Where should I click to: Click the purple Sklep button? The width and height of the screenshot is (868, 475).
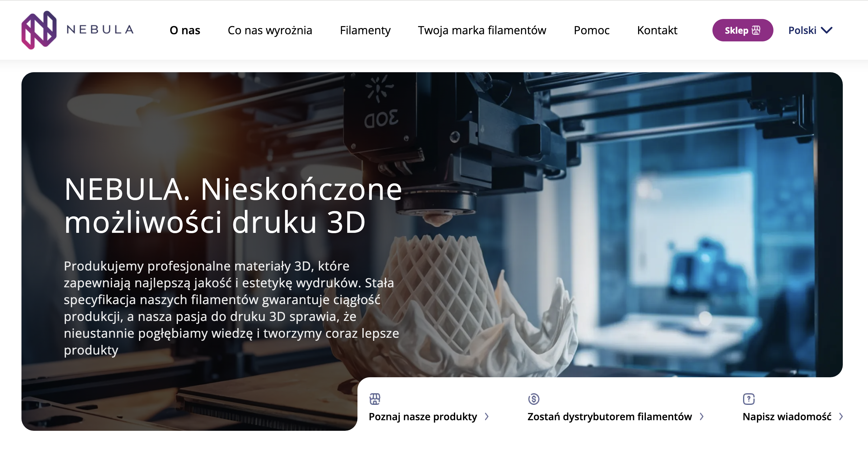(x=743, y=30)
